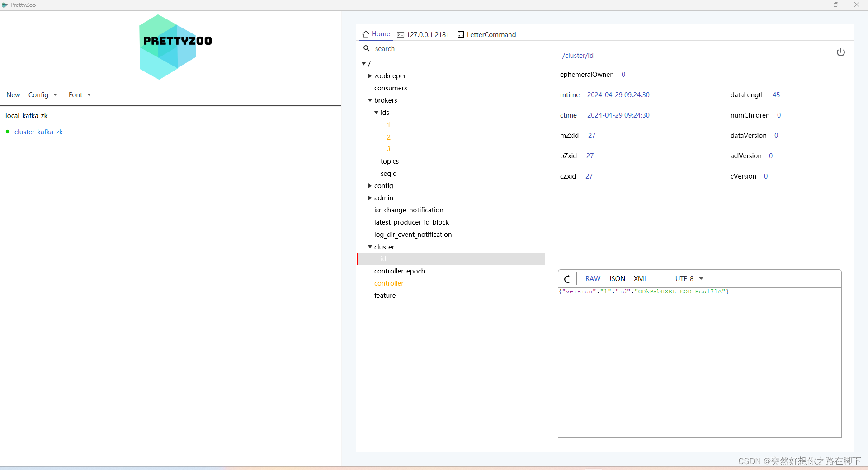The image size is (868, 470).
Task: Minimize the PrettyZoo window
Action: (x=815, y=5)
